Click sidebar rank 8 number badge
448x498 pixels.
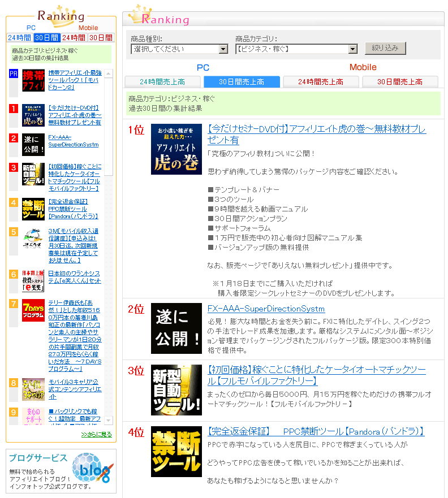[14, 383]
